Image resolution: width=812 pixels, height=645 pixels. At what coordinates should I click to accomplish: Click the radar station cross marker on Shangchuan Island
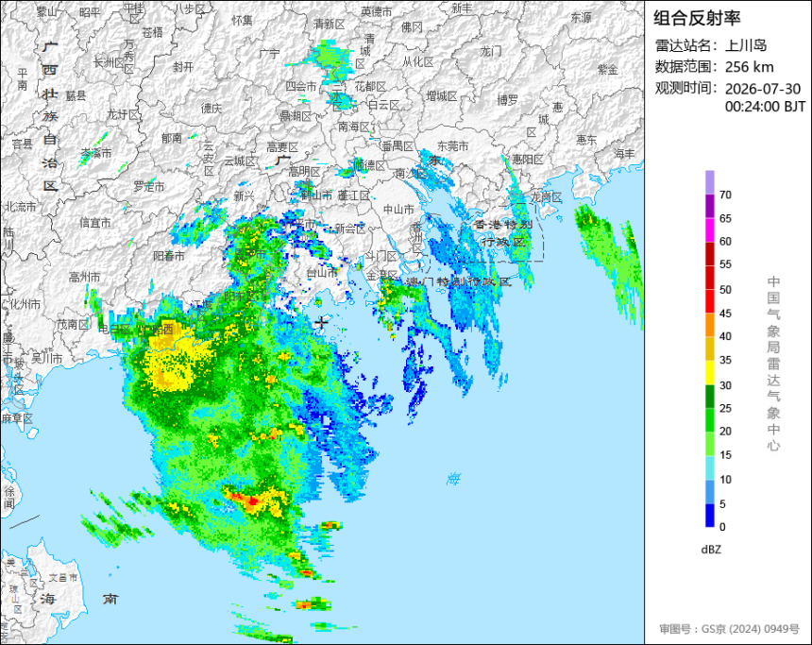pyautogui.click(x=322, y=322)
